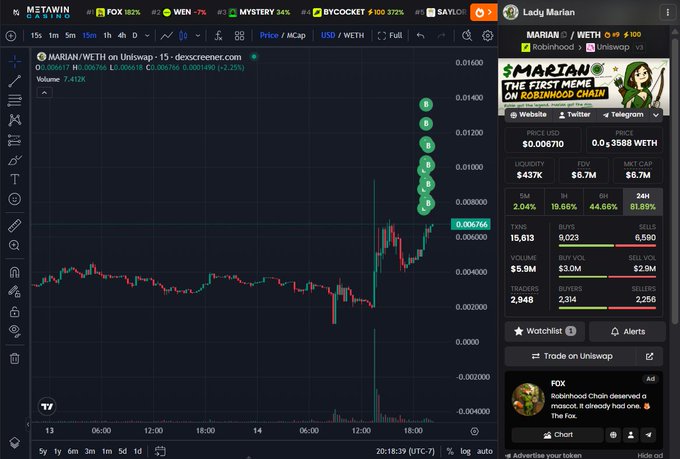The width and height of the screenshot is (680, 459).
Task: Activate the zoom in tool
Action: click(x=15, y=246)
